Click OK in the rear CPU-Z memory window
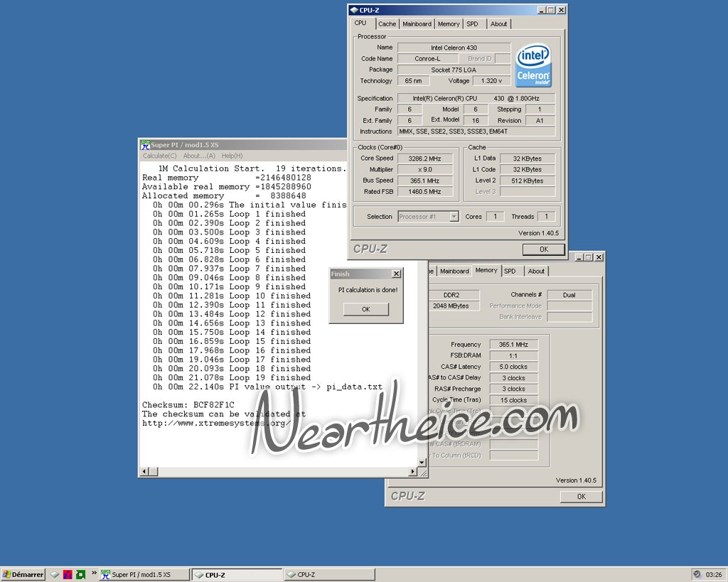The image size is (728, 582). (582, 497)
